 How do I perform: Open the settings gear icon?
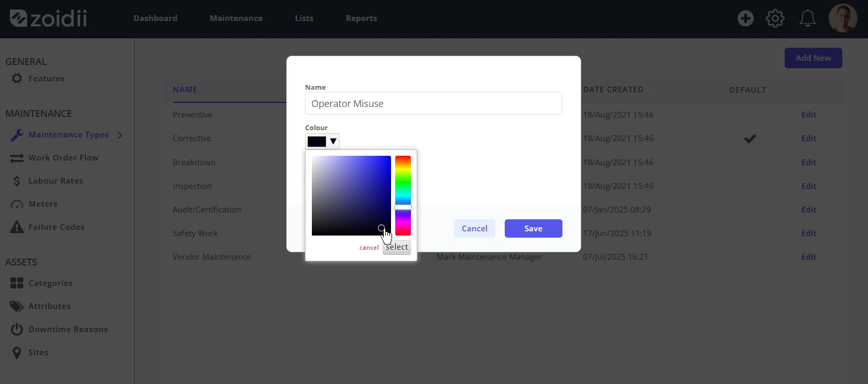pos(775,18)
